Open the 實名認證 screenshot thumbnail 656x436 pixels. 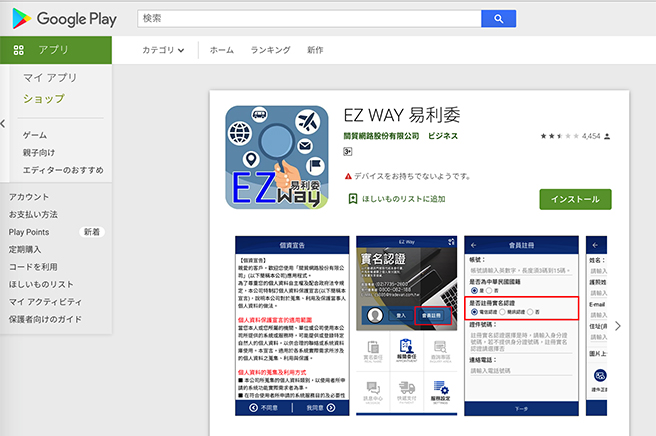coord(407,326)
